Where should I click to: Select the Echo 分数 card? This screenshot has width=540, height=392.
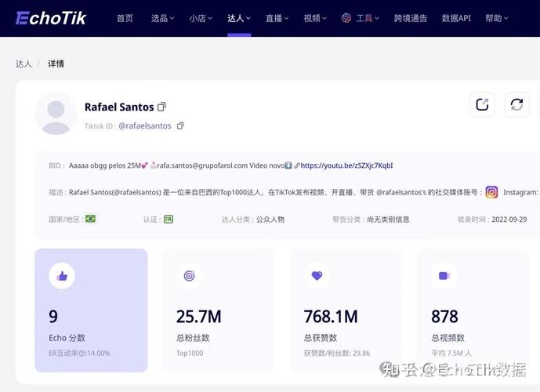tap(91, 310)
